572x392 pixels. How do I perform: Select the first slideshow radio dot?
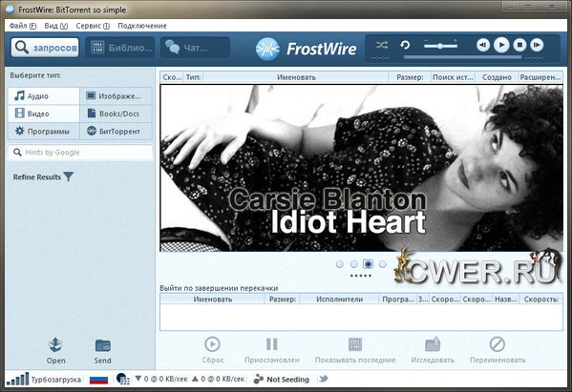click(x=339, y=264)
